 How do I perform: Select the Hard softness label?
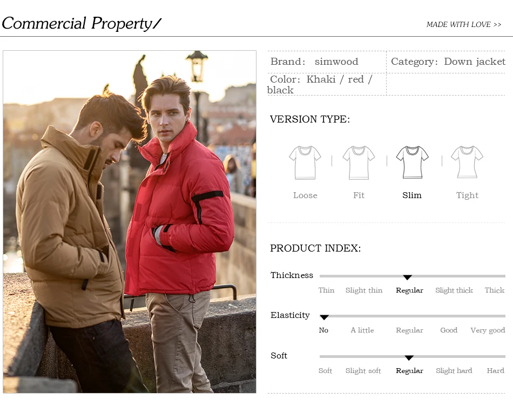coord(495,371)
